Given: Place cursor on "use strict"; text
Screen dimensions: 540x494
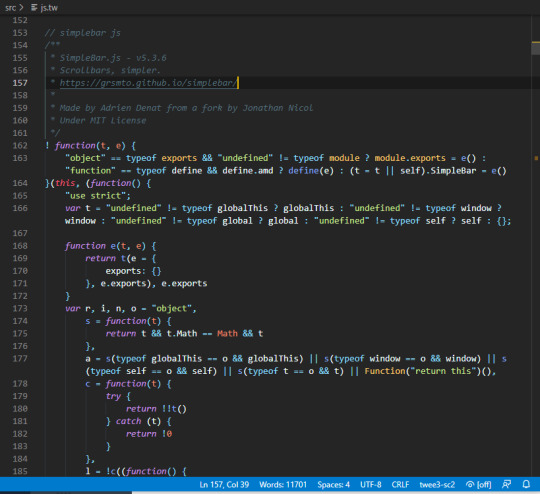Looking at the screenshot, I should tap(98, 196).
